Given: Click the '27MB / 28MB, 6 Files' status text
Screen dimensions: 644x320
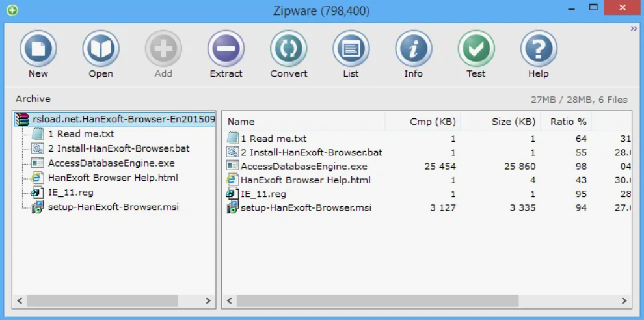Looking at the screenshot, I should 579,100.
